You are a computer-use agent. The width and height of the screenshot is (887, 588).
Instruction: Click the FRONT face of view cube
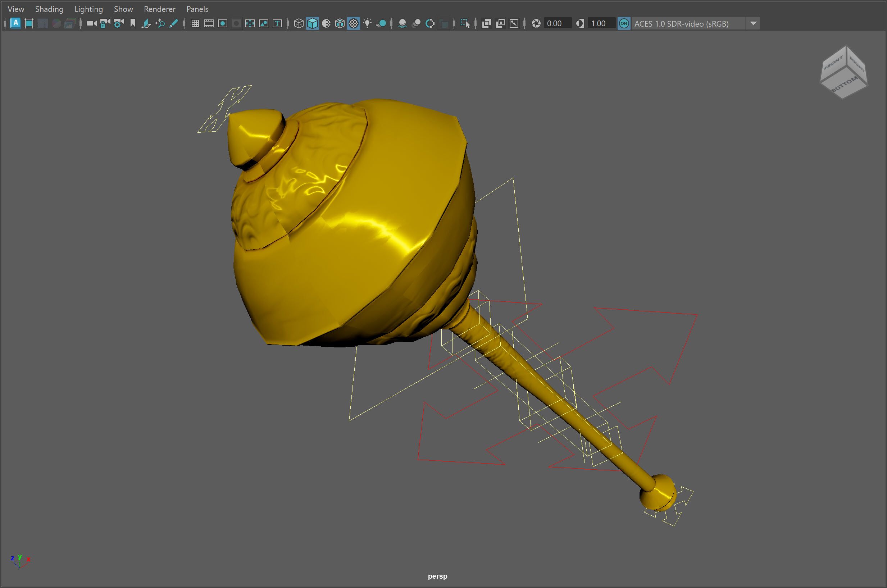coord(834,63)
